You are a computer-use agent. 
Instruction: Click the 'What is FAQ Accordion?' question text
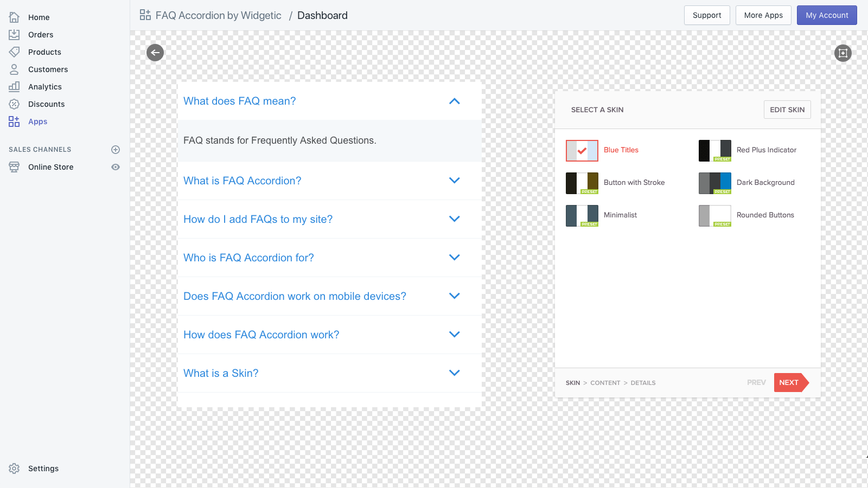(242, 181)
